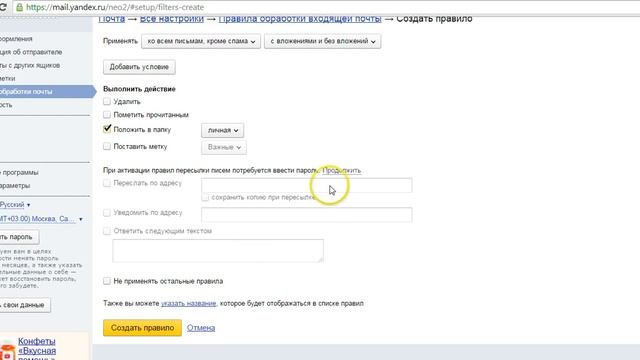
Task: Open the 'Важные' label dropdown
Action: point(224,147)
